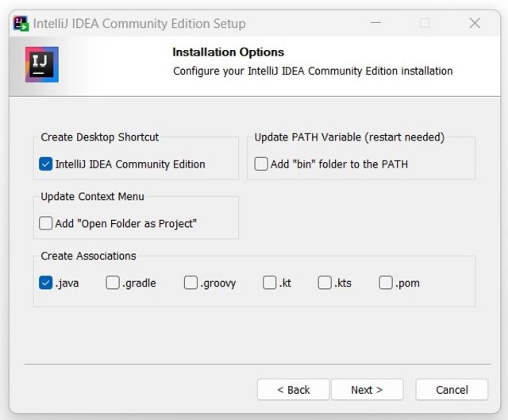Go back with the < Back button
This screenshot has height=420, width=508.
[x=293, y=390]
